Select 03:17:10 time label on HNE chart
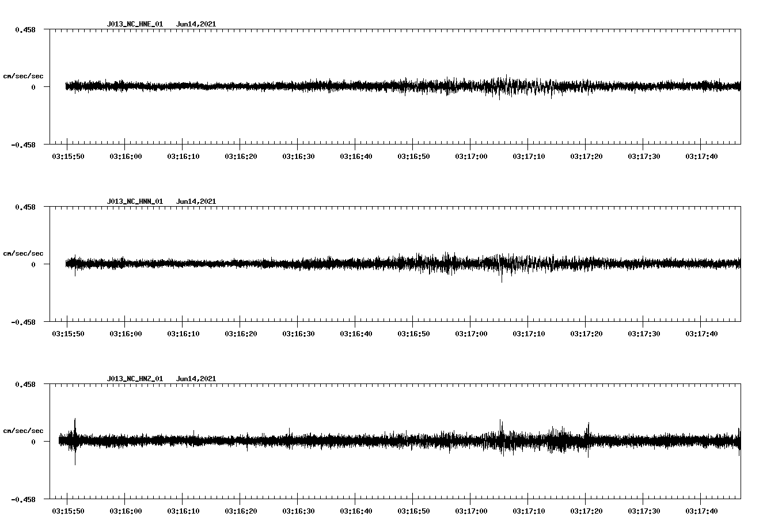Viewport: 782px width, 532px height. pos(529,157)
